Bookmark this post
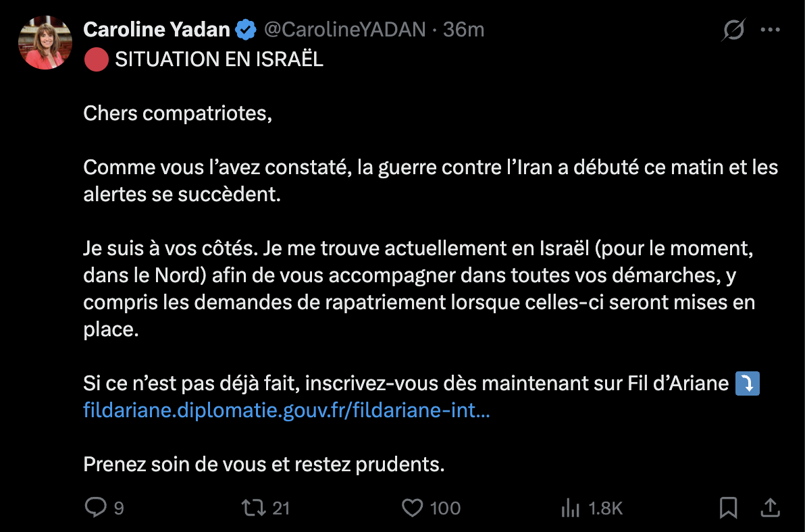 [x=728, y=508]
